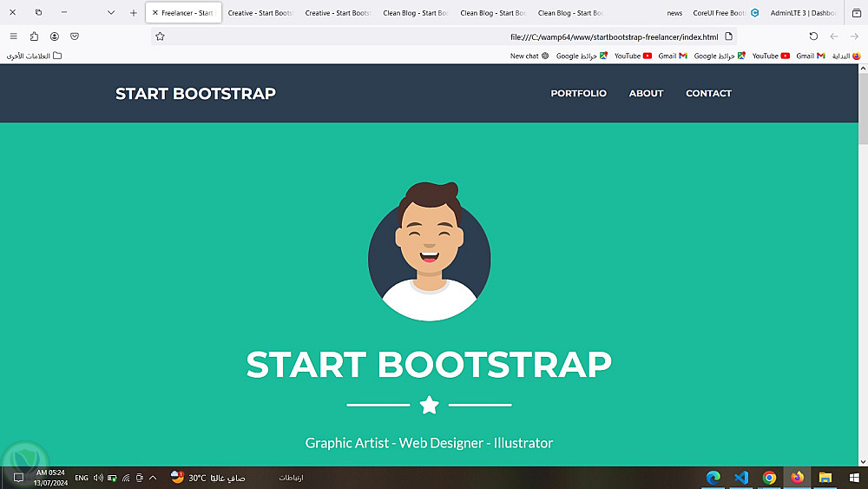Click the Firefox account avatar icon
Screen dimensions: 868x489
point(54,36)
